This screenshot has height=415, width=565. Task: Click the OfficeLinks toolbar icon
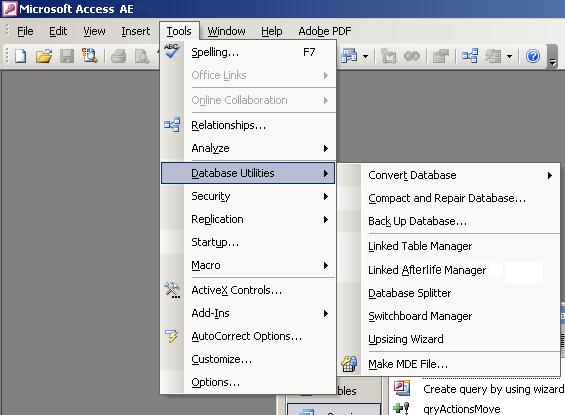click(x=349, y=56)
